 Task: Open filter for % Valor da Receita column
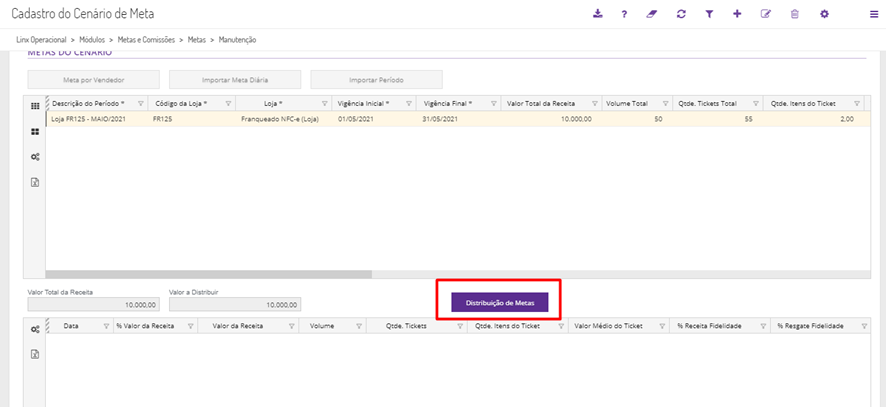[x=190, y=326]
